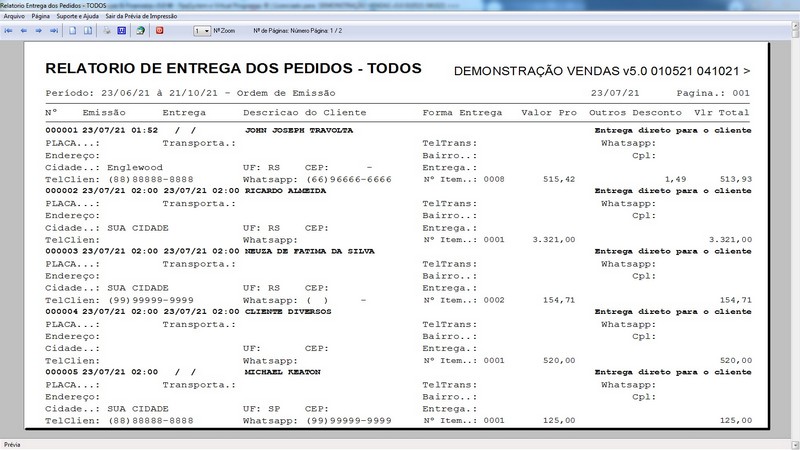Click order number 000005
The image size is (800, 450).
coord(61,372)
